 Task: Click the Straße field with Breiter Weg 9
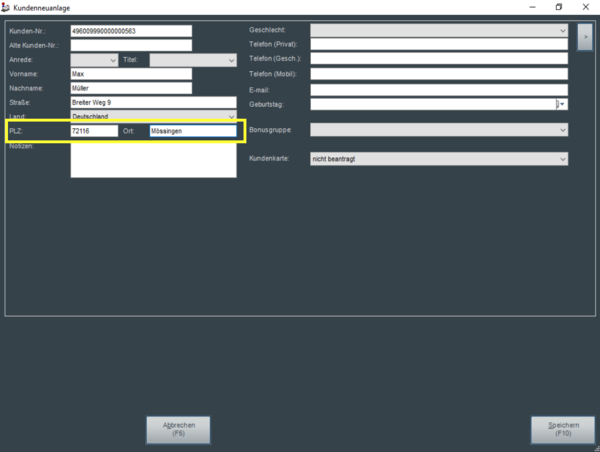[x=153, y=102]
